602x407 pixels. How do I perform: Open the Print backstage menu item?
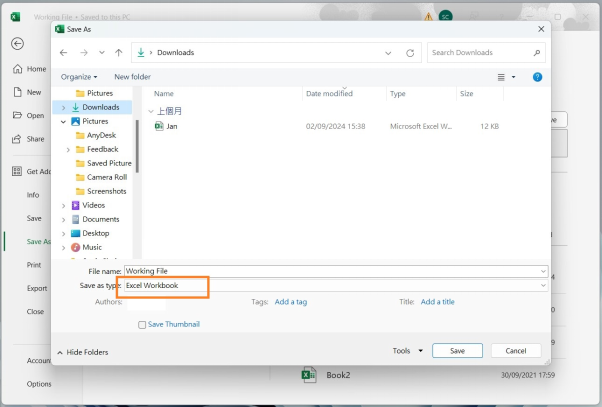click(34, 265)
